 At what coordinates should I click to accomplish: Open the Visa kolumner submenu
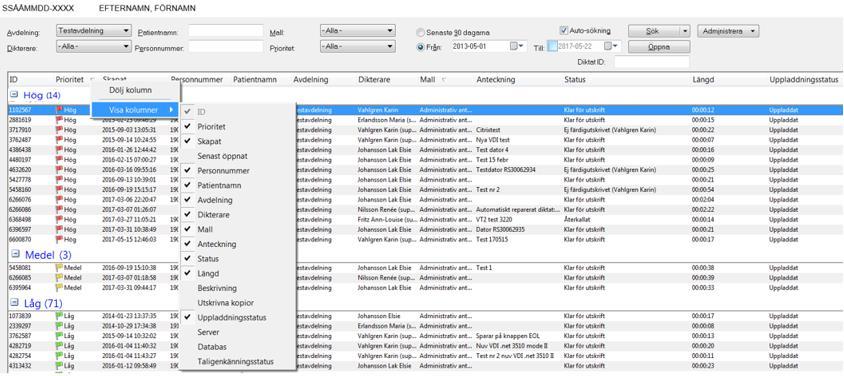click(134, 110)
